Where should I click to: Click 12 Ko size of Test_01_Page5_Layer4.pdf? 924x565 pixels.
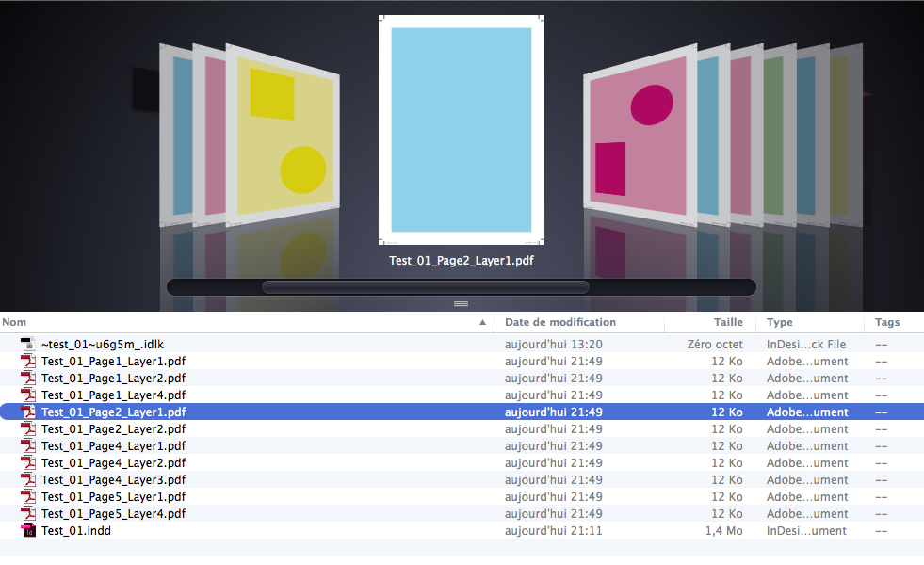(x=726, y=514)
